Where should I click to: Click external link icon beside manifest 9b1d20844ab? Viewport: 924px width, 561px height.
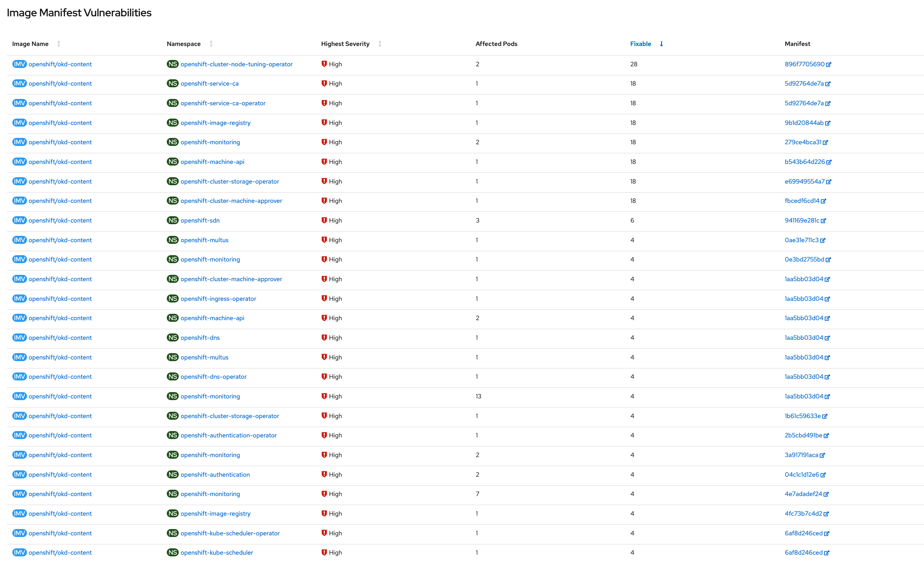827,123
